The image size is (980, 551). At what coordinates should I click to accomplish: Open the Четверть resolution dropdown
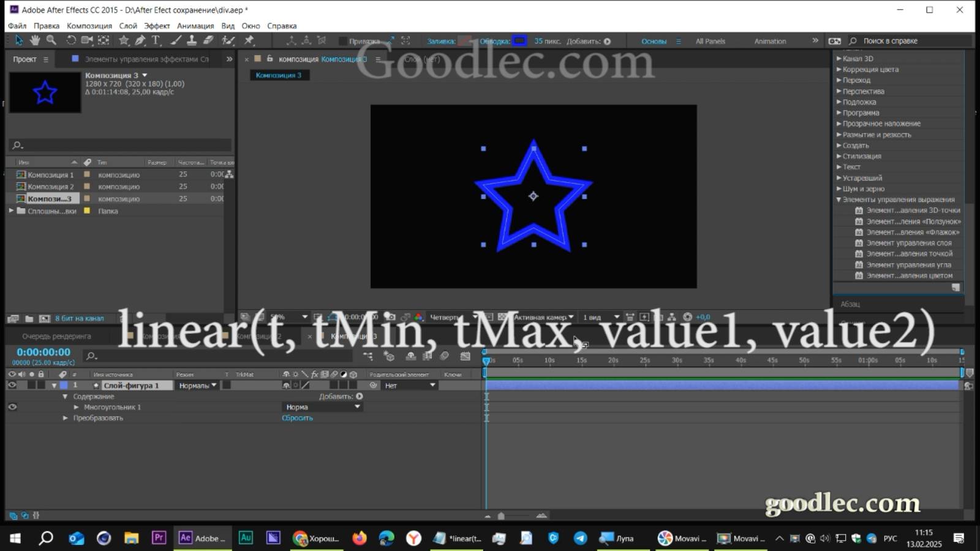[453, 317]
